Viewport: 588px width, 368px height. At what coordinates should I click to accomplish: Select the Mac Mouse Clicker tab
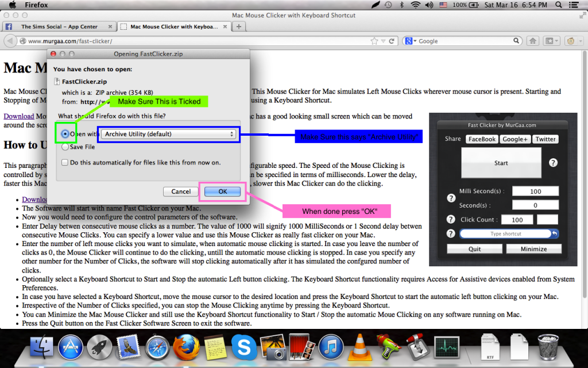(x=173, y=26)
